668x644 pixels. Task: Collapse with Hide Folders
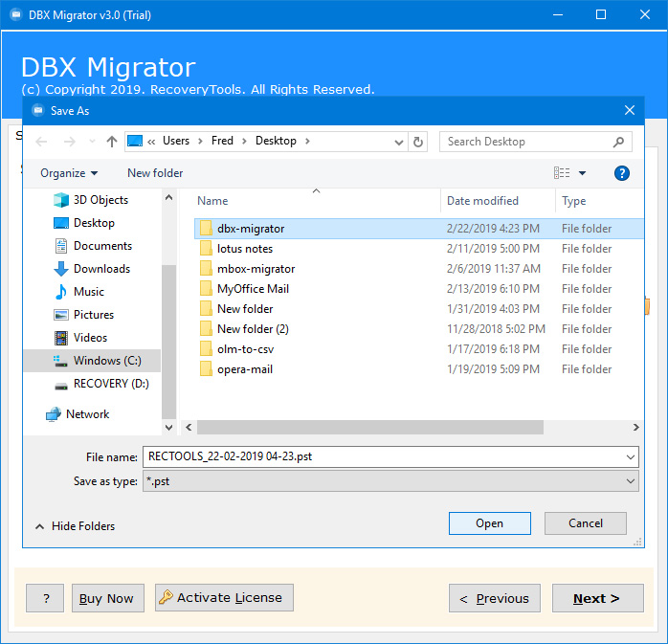point(76,526)
